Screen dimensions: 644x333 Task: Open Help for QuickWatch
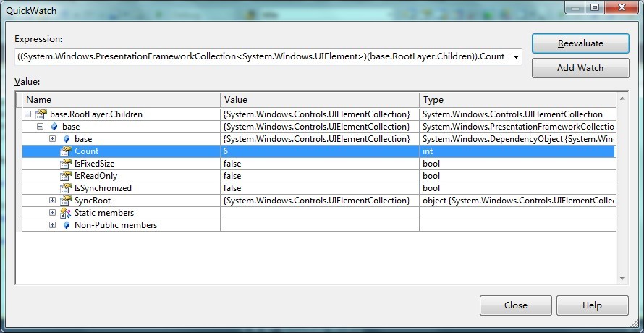[592, 305]
